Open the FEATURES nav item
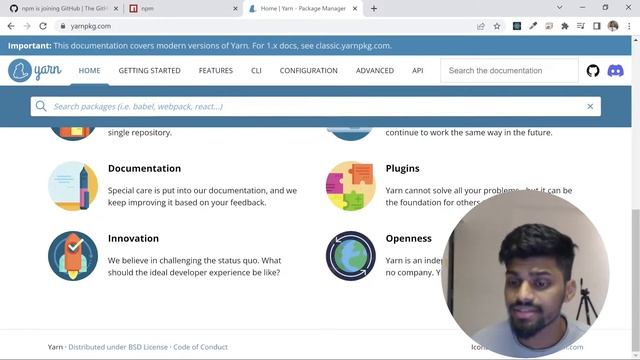Screen dimensions: 640x360 [216, 71]
